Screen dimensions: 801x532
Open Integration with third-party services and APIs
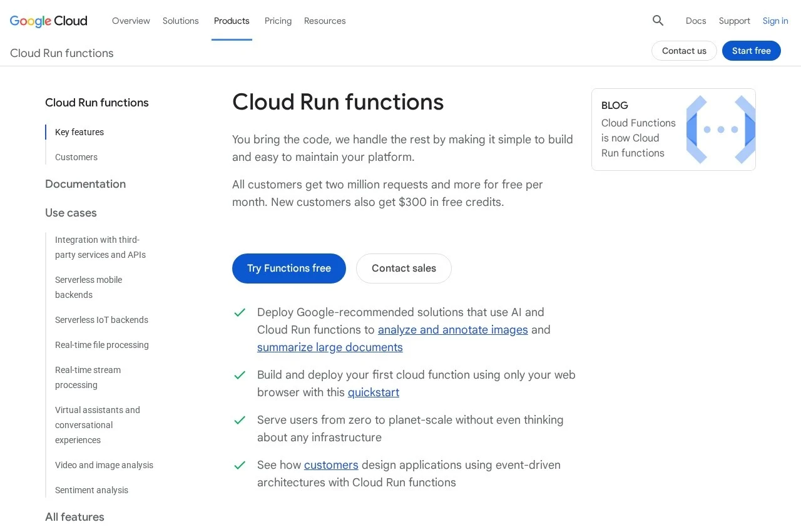(100, 247)
